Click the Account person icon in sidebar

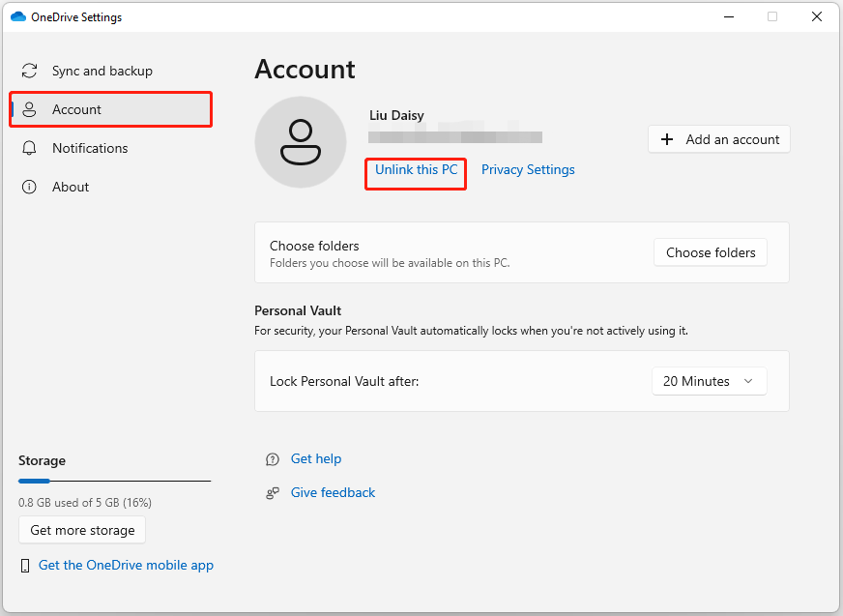point(30,109)
